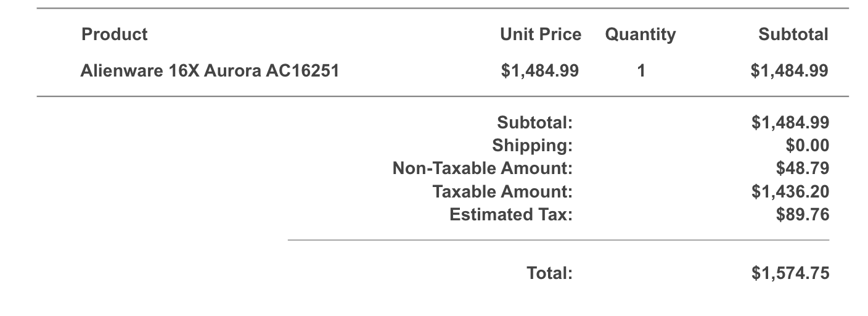868x316 pixels.
Task: Click the quantity value 1
Action: click(641, 71)
